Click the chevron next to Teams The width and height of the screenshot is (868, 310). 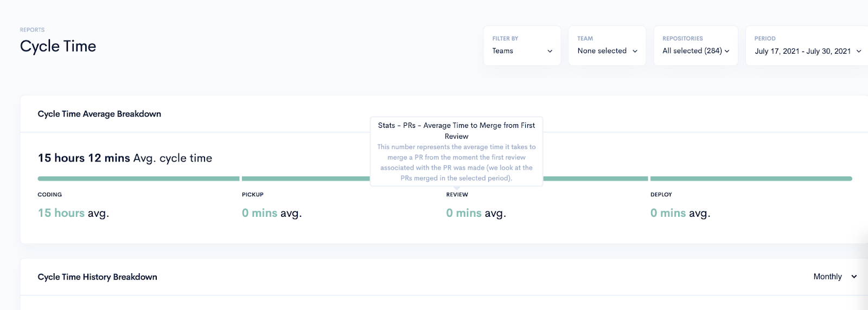point(550,51)
